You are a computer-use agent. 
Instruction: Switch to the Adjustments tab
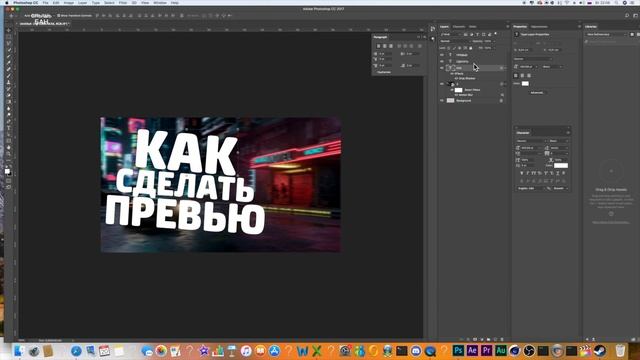coord(539,27)
